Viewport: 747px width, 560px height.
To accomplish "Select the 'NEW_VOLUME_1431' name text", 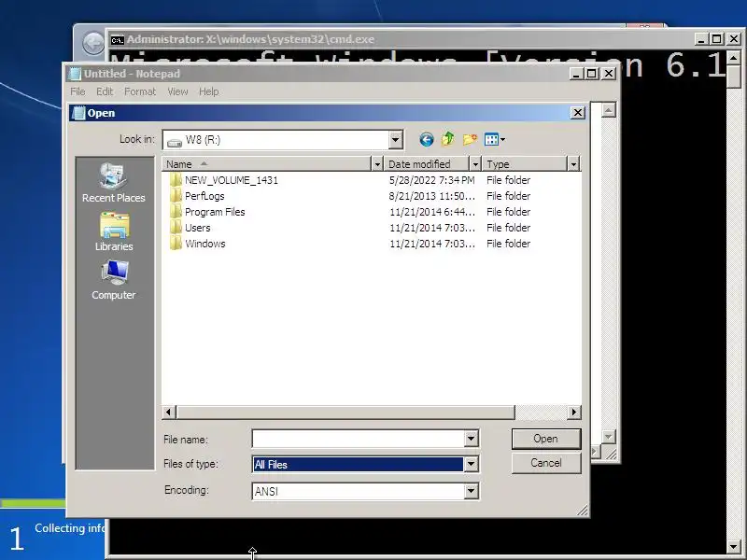I will (x=232, y=180).
